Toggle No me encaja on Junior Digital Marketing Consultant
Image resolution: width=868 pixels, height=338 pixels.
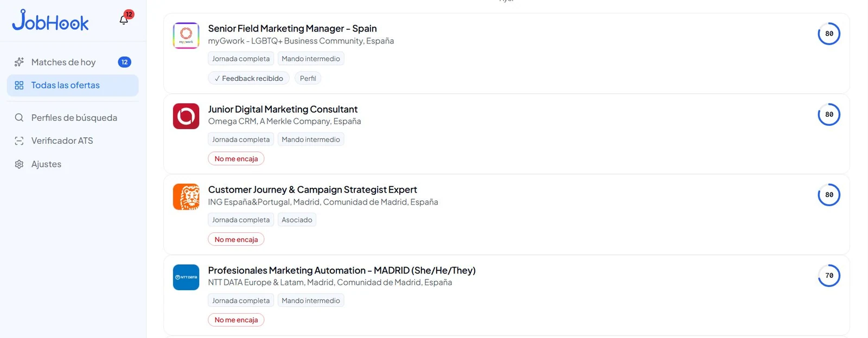[236, 159]
